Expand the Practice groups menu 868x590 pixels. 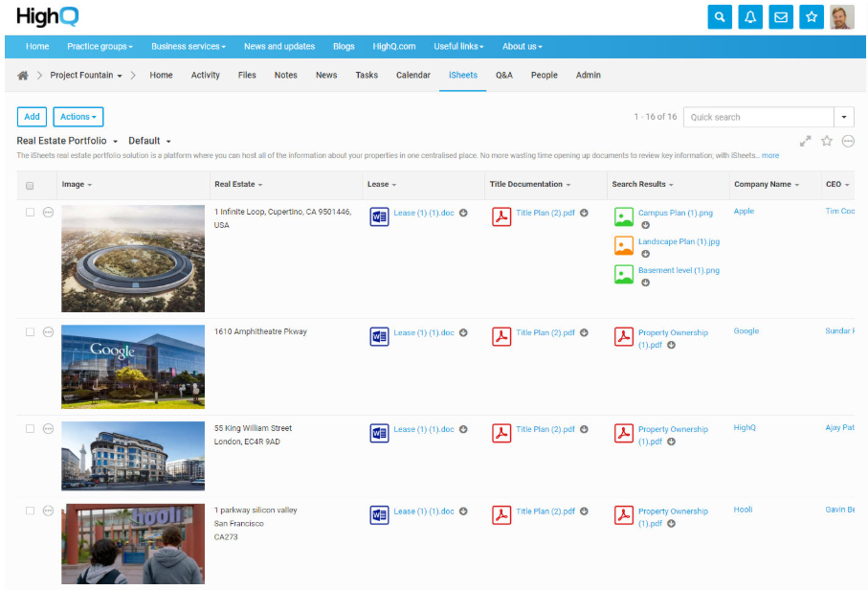point(100,47)
